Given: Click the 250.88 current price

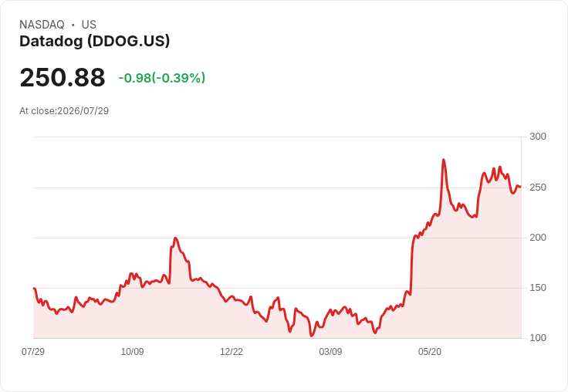Looking at the screenshot, I should click(x=63, y=77).
